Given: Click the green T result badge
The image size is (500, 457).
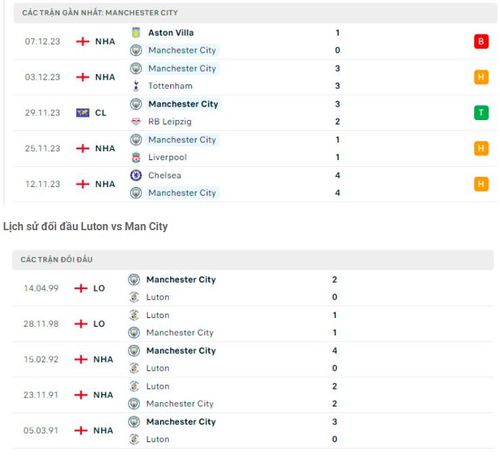Looking at the screenshot, I should click(x=481, y=113).
